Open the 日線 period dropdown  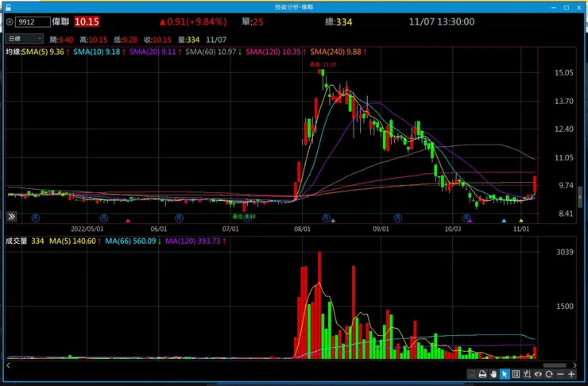pyautogui.click(x=25, y=39)
